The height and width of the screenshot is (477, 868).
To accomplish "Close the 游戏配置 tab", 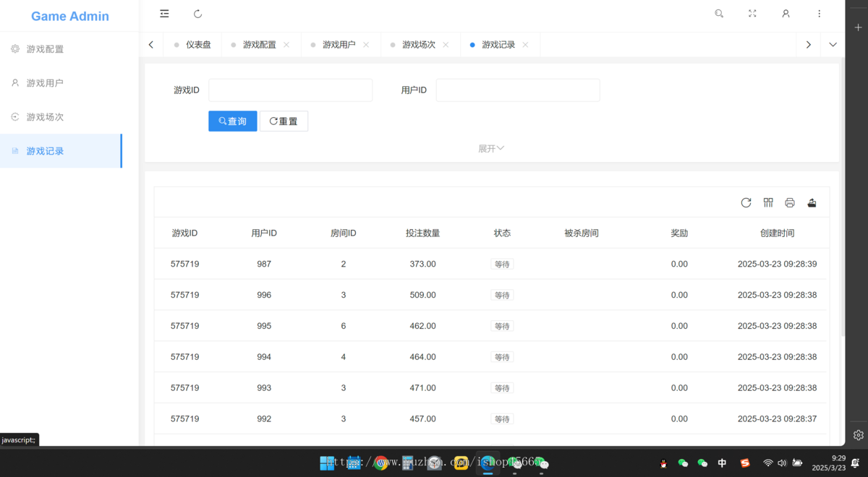I will [286, 45].
